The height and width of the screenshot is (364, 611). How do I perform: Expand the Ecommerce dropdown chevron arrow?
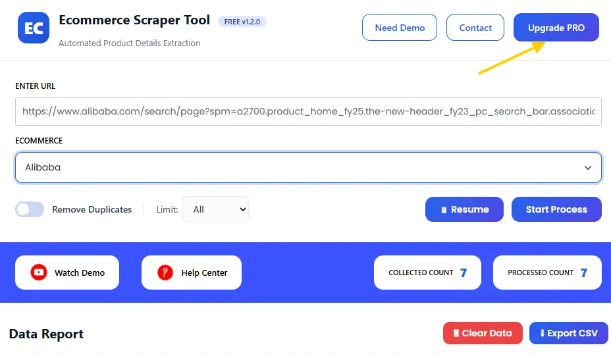click(587, 168)
